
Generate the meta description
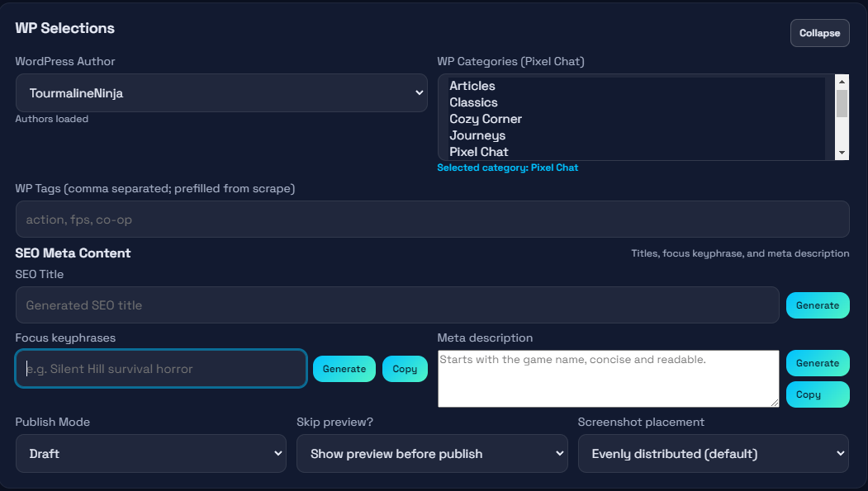[817, 363]
